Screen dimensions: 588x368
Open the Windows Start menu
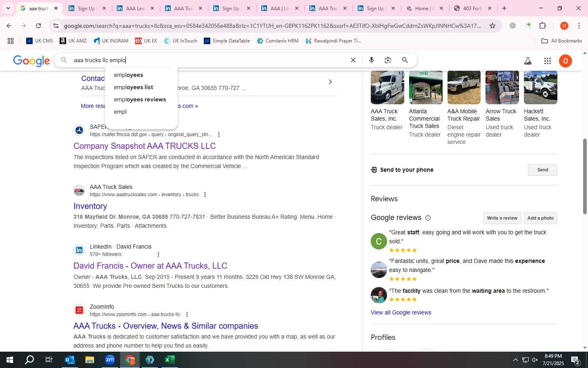[x=10, y=360]
